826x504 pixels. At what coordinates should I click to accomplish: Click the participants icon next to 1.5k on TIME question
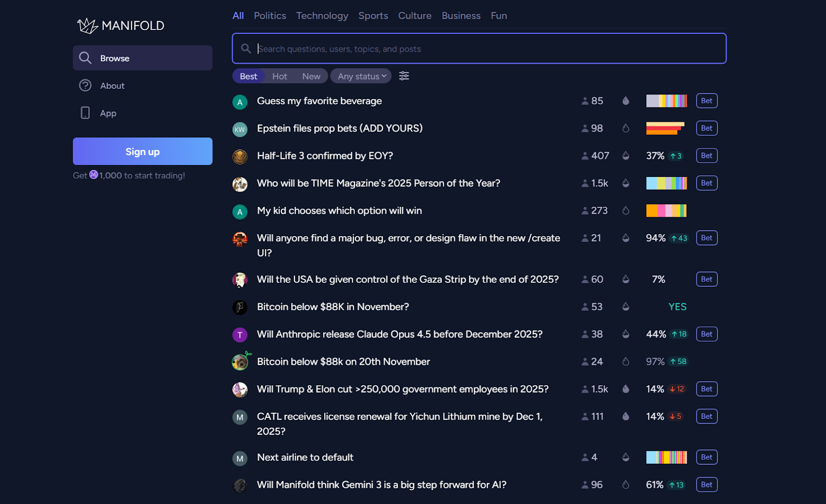(x=584, y=183)
